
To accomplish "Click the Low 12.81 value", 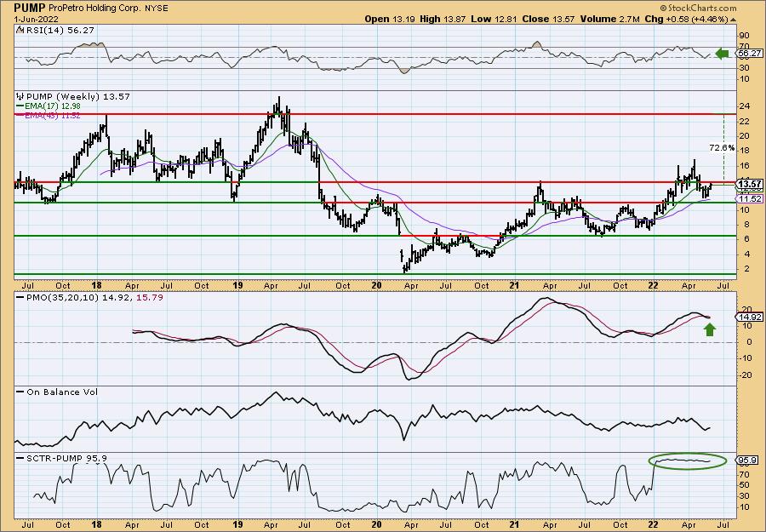I will (x=494, y=19).
